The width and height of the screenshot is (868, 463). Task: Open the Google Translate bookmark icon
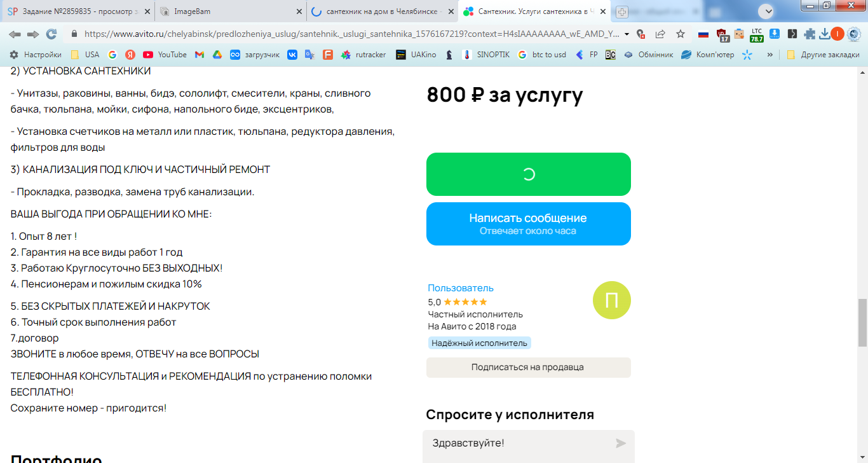(309, 55)
